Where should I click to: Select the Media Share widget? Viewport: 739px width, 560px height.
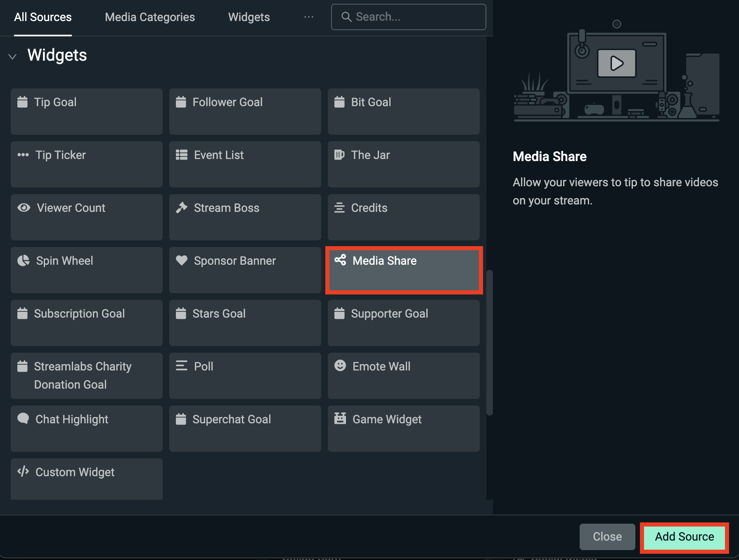click(x=403, y=270)
